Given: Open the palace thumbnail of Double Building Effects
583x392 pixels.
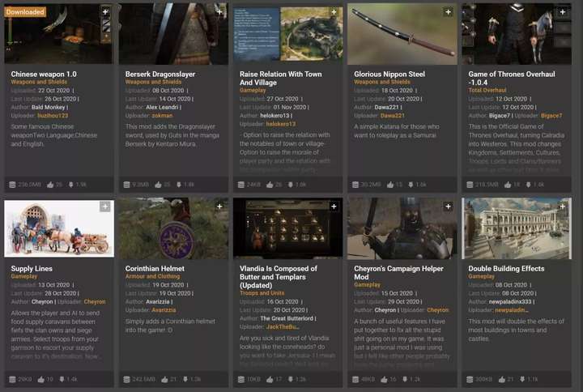Looking at the screenshot, I should [x=517, y=228].
